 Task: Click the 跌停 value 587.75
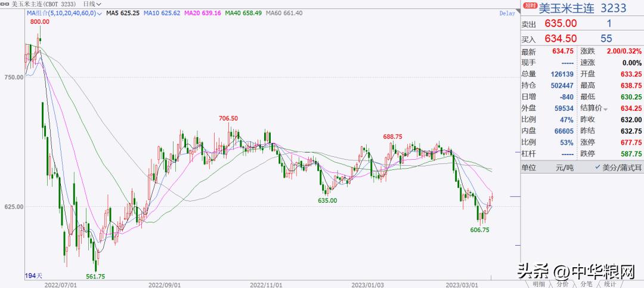[x=630, y=154]
